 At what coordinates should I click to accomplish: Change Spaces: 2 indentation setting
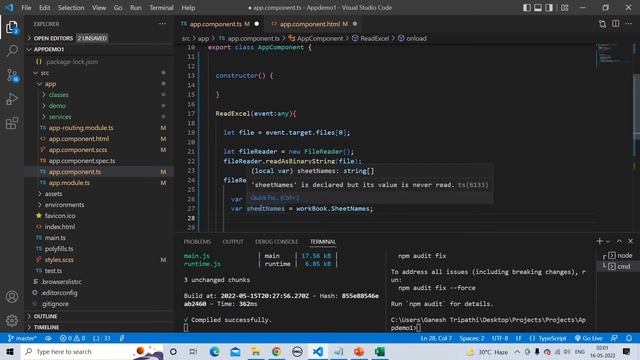[471, 338]
